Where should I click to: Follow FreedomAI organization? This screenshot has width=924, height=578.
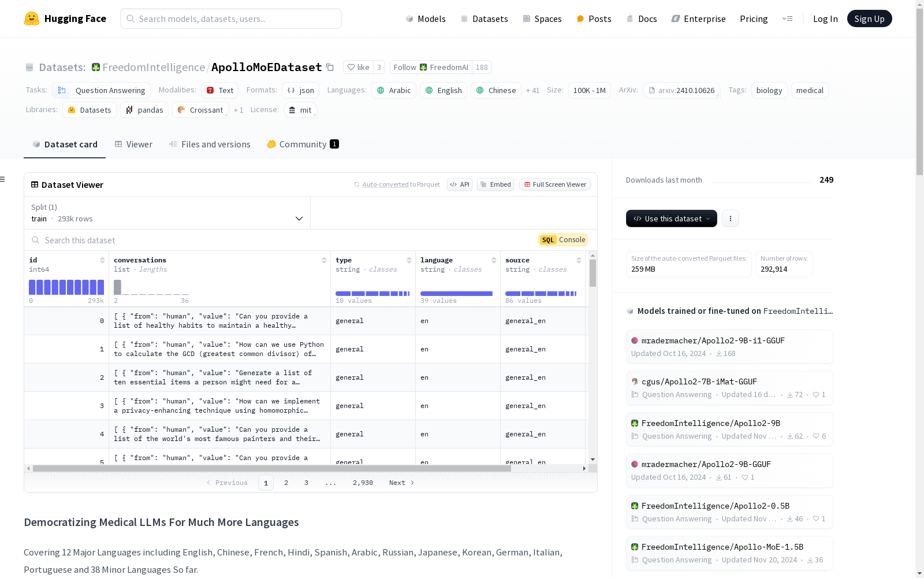(431, 67)
